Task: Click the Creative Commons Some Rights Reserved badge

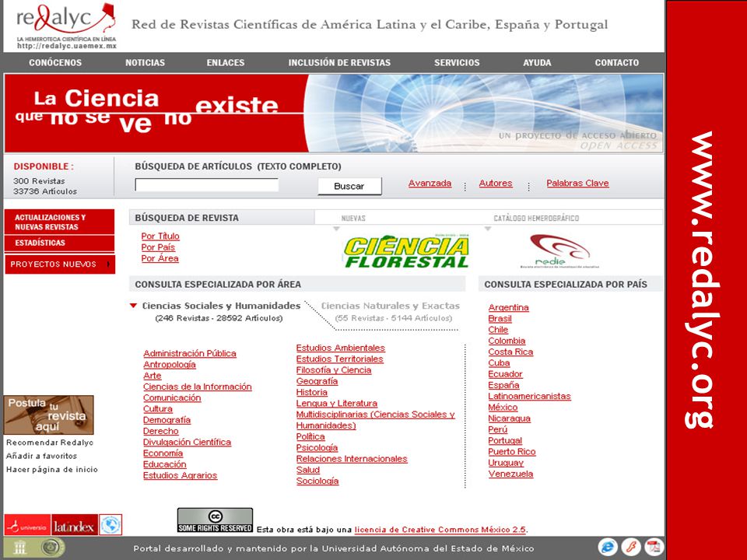Action: click(x=215, y=520)
